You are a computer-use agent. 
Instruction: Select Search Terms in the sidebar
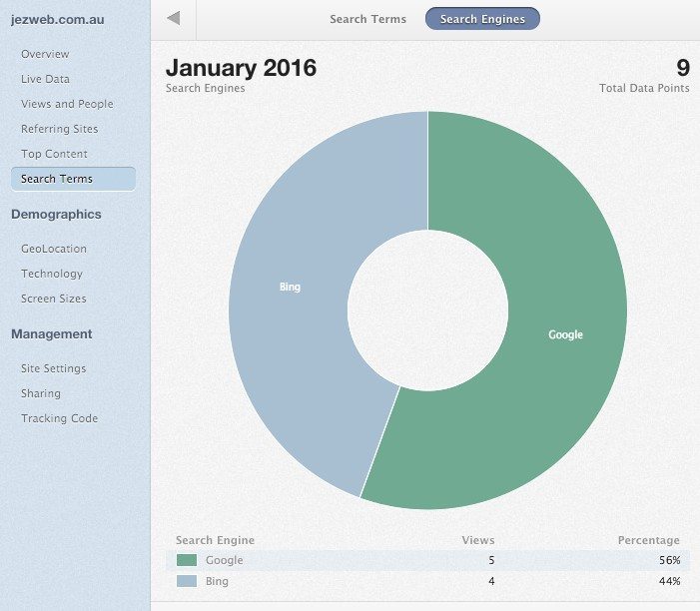[57, 179]
